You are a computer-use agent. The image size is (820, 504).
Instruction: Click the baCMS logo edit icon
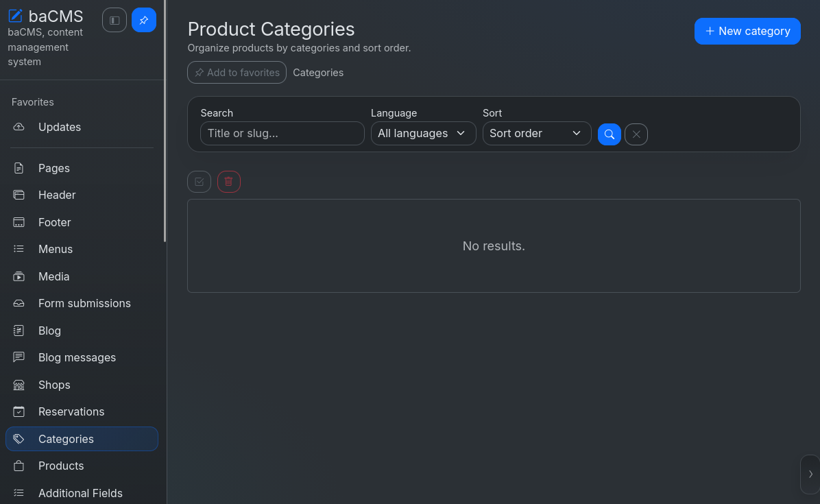tap(15, 16)
